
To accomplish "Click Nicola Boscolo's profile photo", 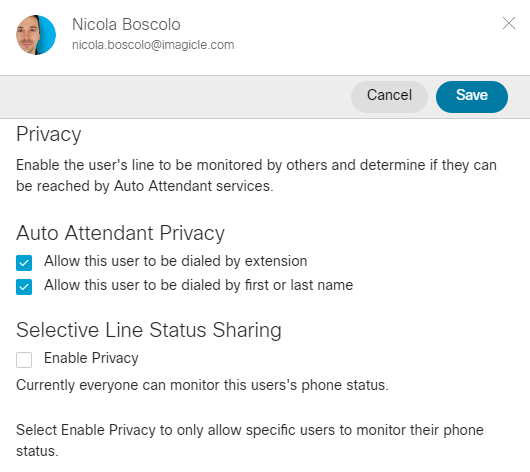I will (36, 35).
